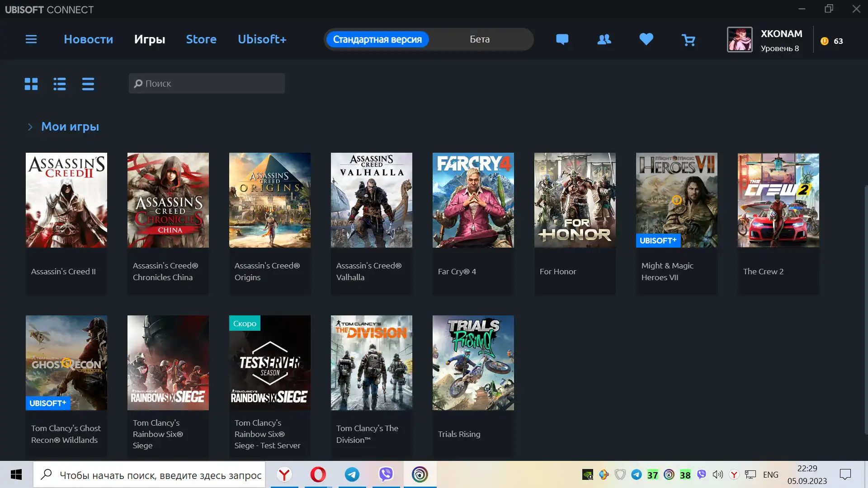868x488 pixels.
Task: Click the Windows taskbar search box
Action: 149,474
